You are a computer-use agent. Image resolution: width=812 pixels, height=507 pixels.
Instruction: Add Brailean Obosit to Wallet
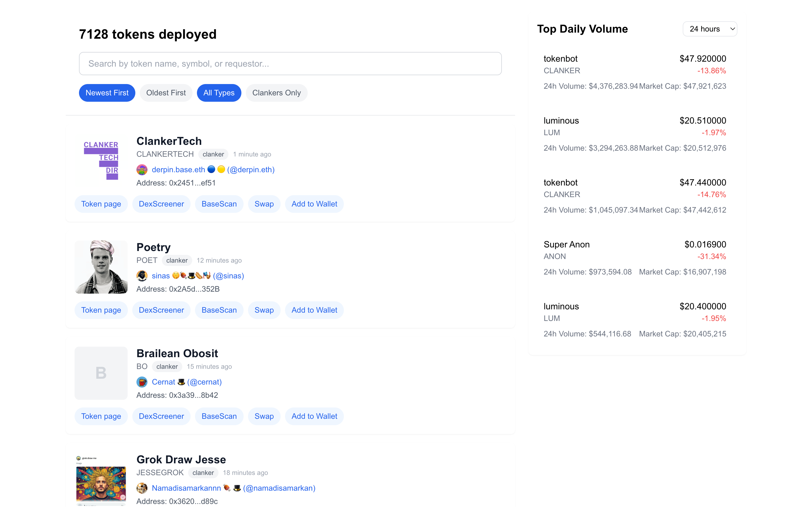[x=314, y=416]
